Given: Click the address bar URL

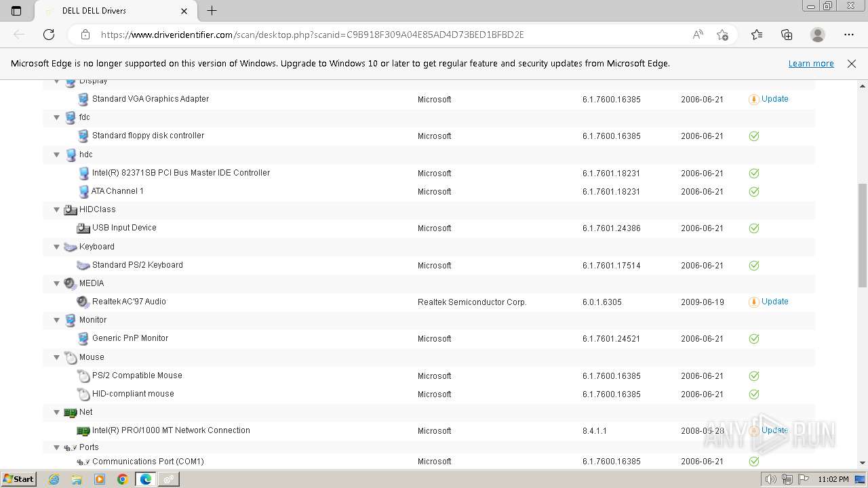Looking at the screenshot, I should (312, 35).
